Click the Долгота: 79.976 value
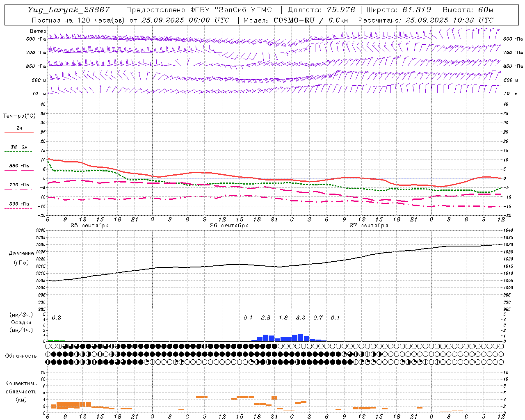 [x=321, y=10]
